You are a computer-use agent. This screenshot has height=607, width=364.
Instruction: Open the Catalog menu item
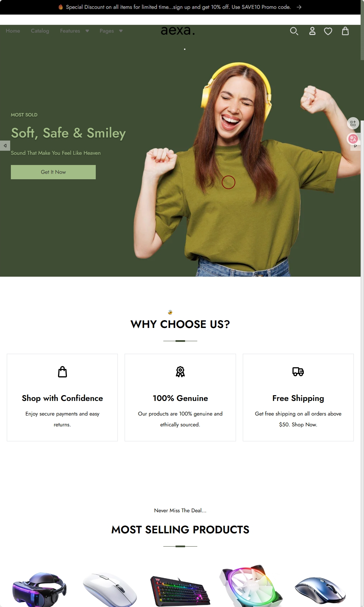[x=40, y=31]
